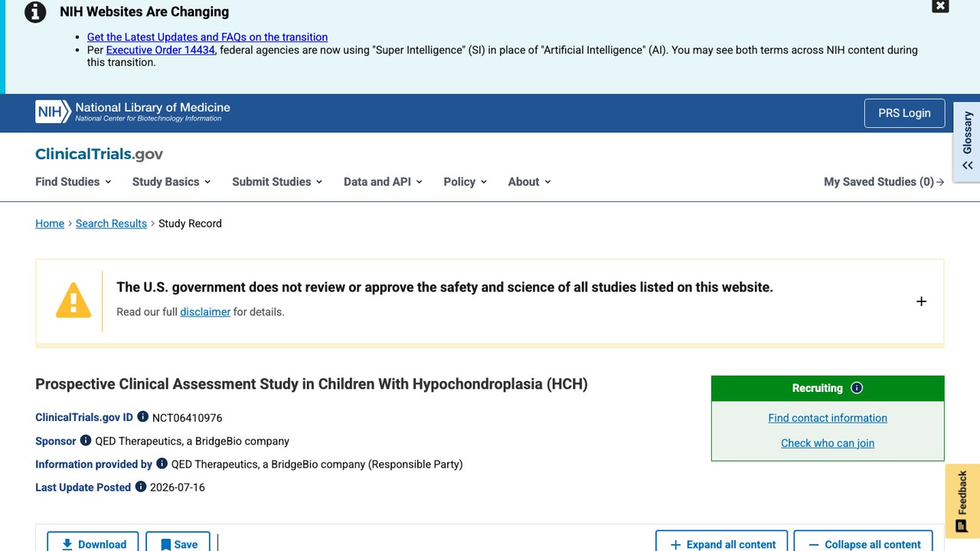Click the Glossary double-chevron icon
The height and width of the screenshot is (551, 980).
(x=968, y=165)
